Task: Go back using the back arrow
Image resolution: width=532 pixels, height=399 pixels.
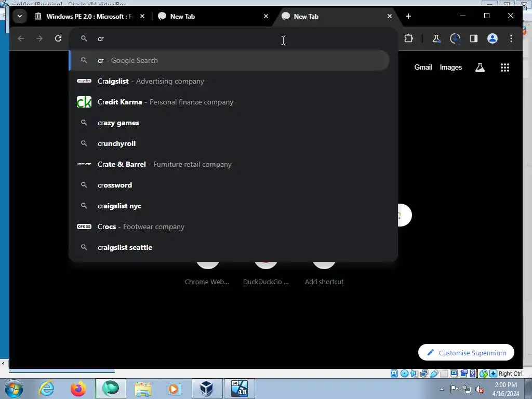Action: (x=21, y=38)
